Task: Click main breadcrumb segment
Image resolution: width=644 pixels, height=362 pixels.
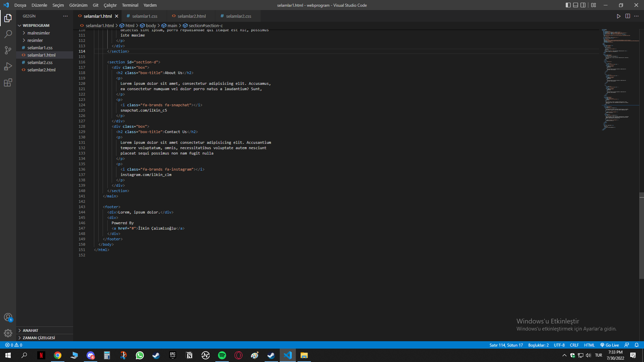Action: pos(169,25)
